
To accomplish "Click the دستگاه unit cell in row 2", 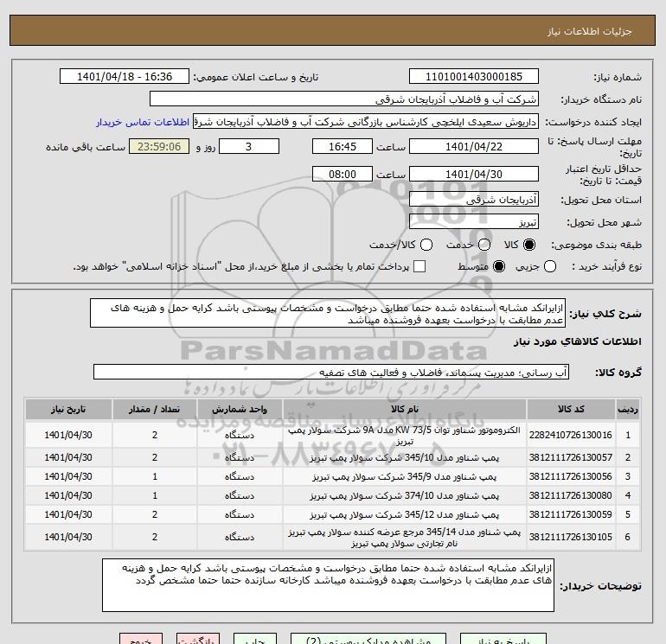I will (240, 457).
